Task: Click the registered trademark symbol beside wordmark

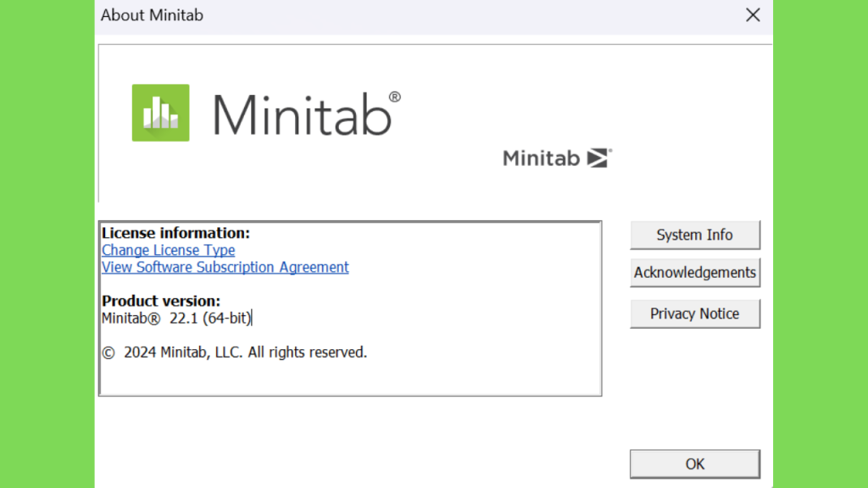Action: coord(395,97)
